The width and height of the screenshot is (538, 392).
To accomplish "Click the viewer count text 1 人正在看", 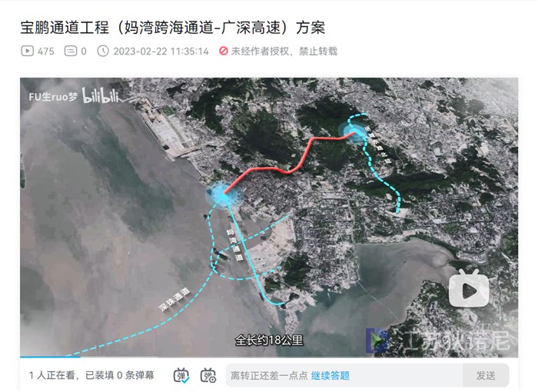I will click(51, 375).
